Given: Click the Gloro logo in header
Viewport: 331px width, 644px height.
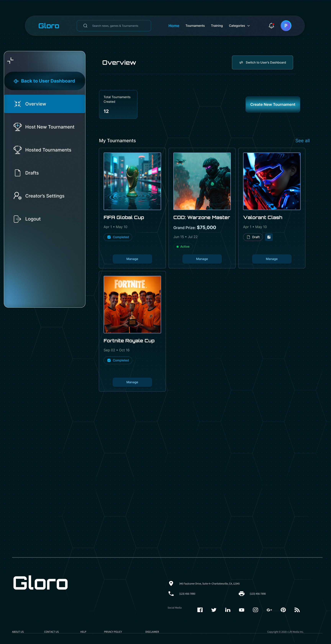Looking at the screenshot, I should [x=49, y=26].
